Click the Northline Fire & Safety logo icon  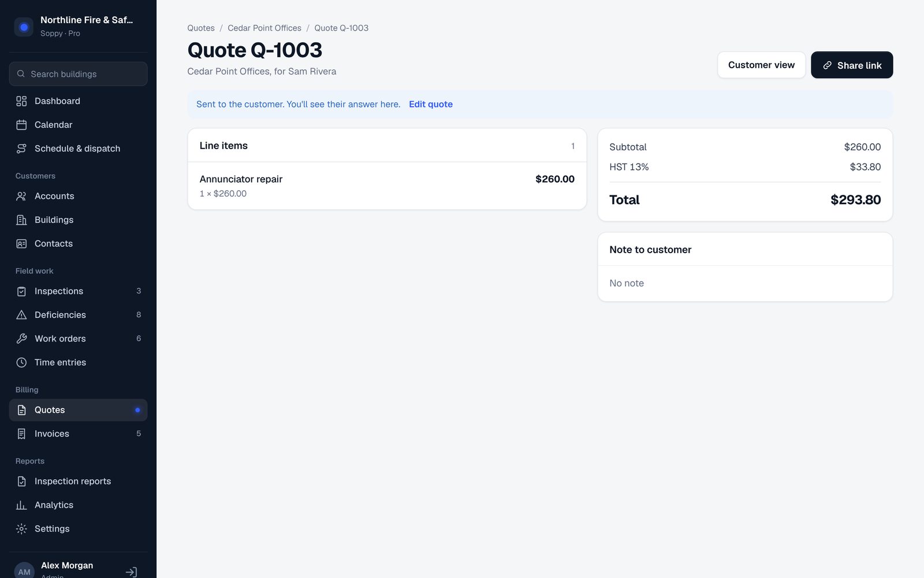24,27
